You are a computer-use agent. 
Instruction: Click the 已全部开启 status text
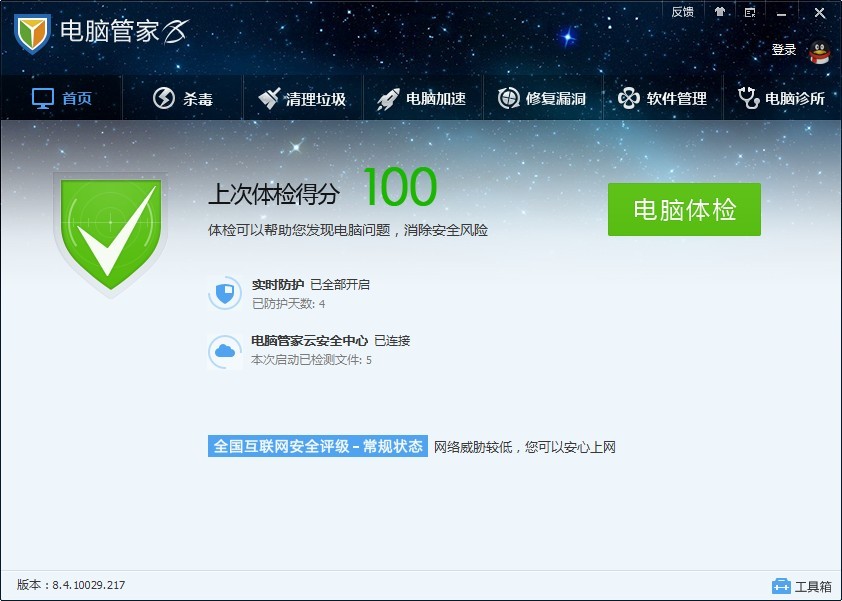pos(340,285)
